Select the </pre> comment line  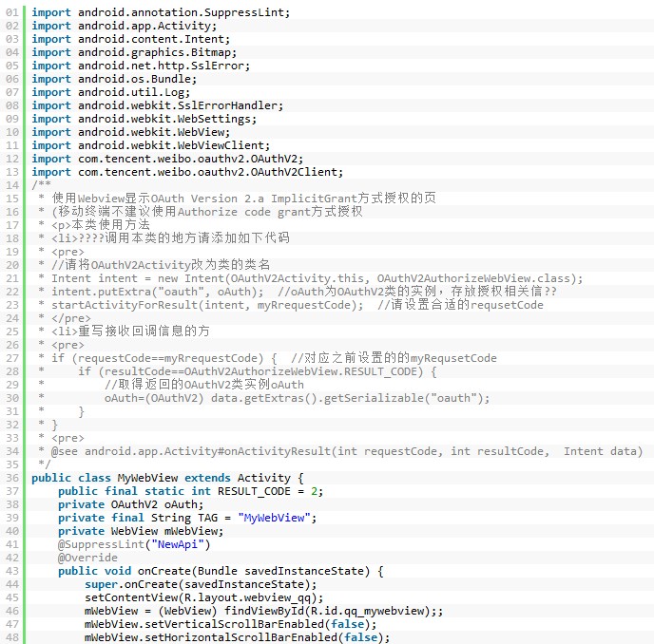coord(65,319)
